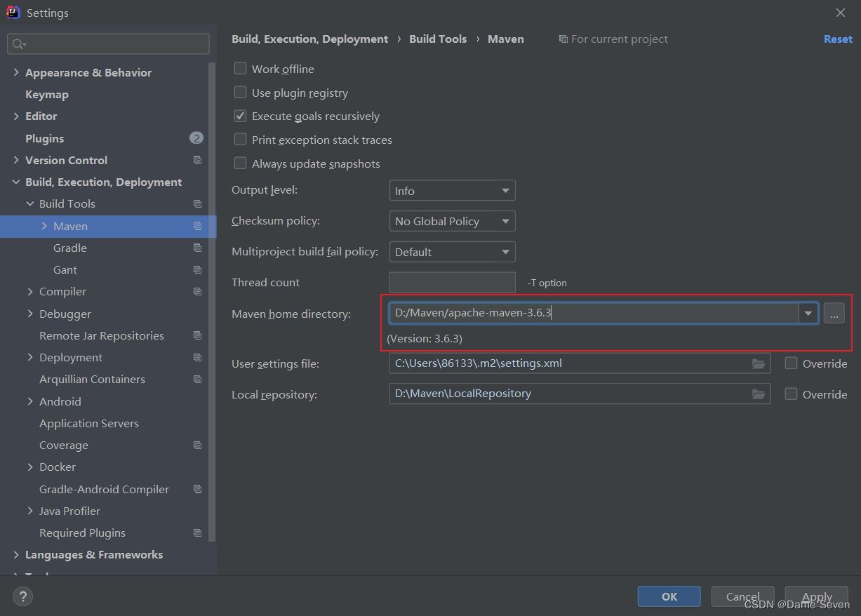This screenshot has height=616, width=861.
Task: Click the browse ellipsis next to Maven home
Action: [x=834, y=314]
